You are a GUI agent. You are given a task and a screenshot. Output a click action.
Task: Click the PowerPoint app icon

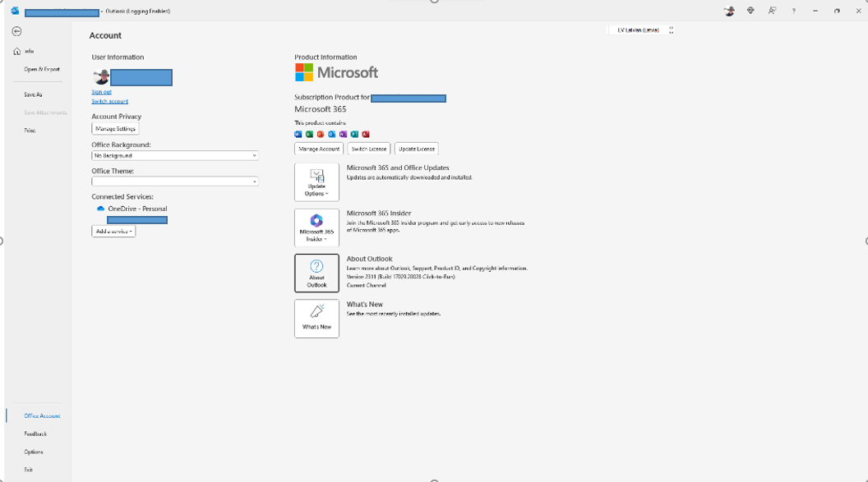pos(321,135)
